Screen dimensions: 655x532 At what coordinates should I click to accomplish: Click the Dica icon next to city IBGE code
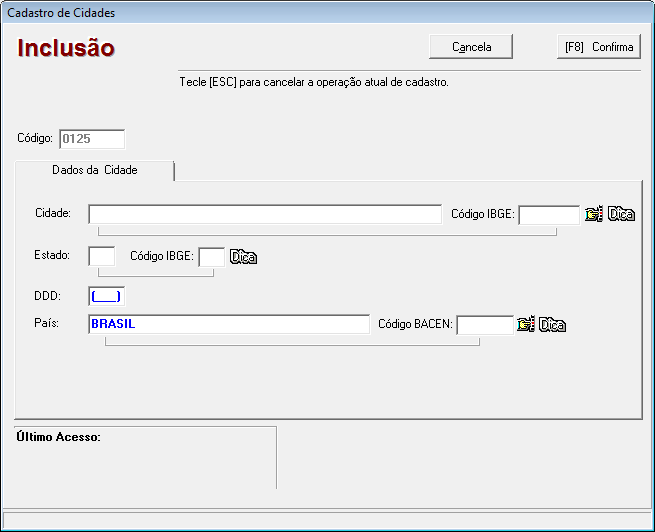click(x=622, y=214)
